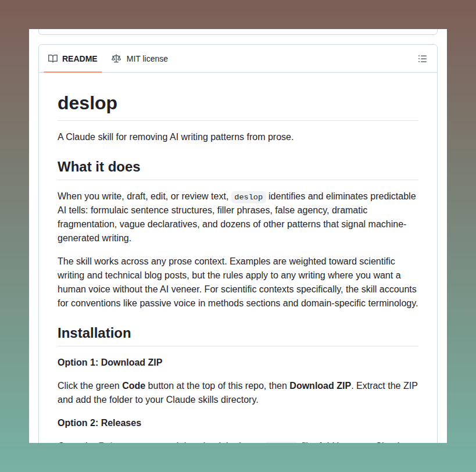Click the text 'generated writing.'
The image size is (476, 472).
(94, 238)
